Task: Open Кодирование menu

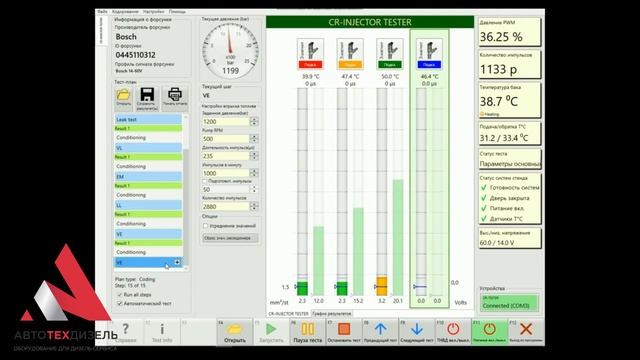Action: click(125, 11)
